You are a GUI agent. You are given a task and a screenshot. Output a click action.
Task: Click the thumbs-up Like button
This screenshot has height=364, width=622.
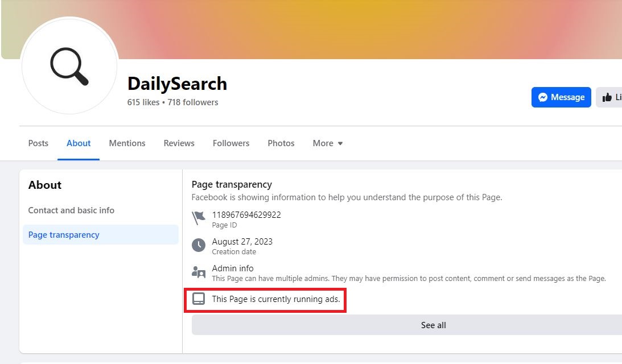point(609,97)
